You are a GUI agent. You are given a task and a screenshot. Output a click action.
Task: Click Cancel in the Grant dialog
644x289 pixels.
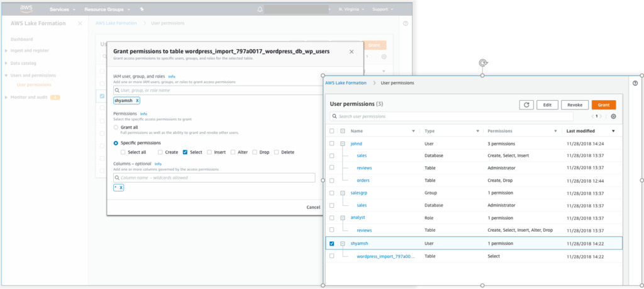(313, 207)
